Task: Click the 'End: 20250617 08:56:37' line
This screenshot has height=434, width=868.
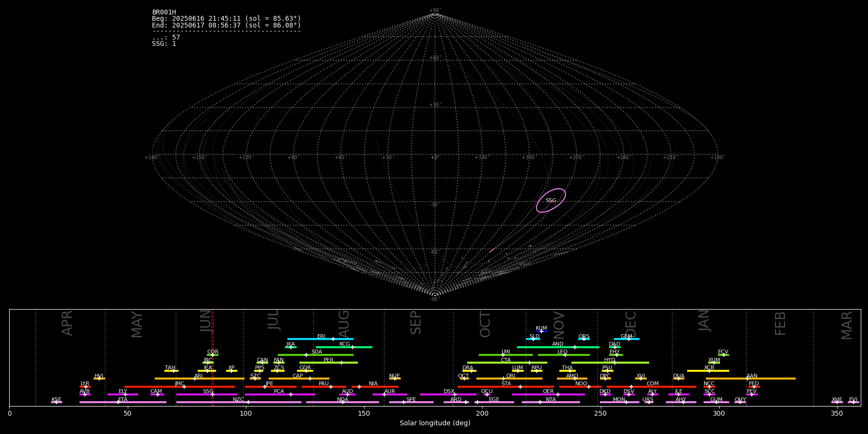Action: pos(226,25)
